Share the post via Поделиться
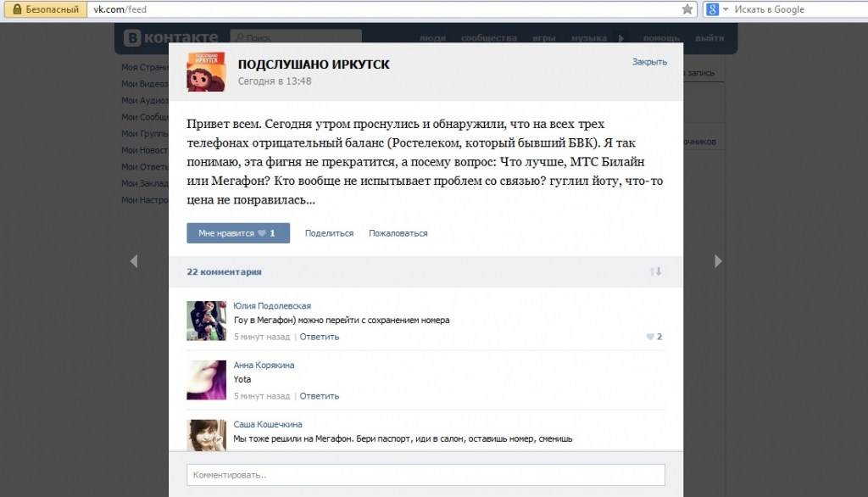This screenshot has height=497, width=868. (329, 233)
